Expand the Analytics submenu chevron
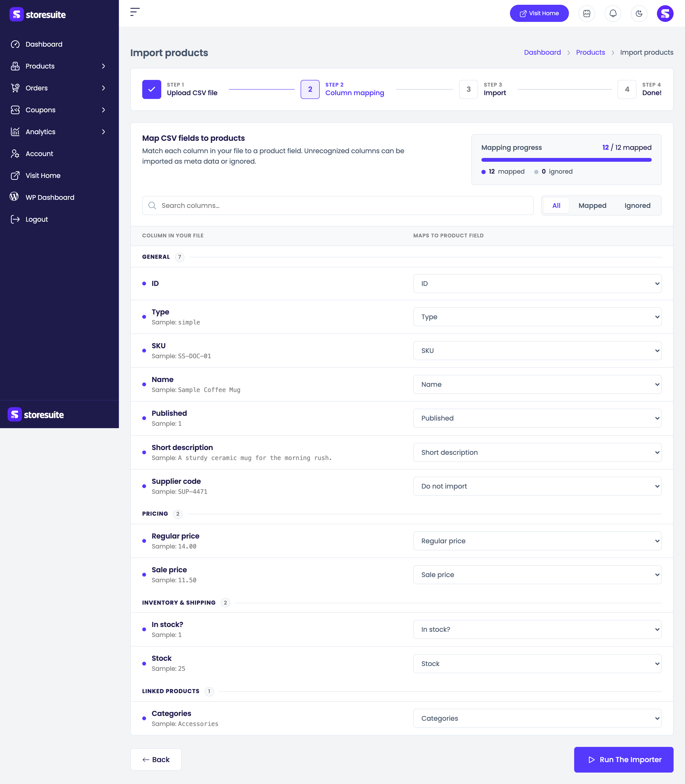 104,132
